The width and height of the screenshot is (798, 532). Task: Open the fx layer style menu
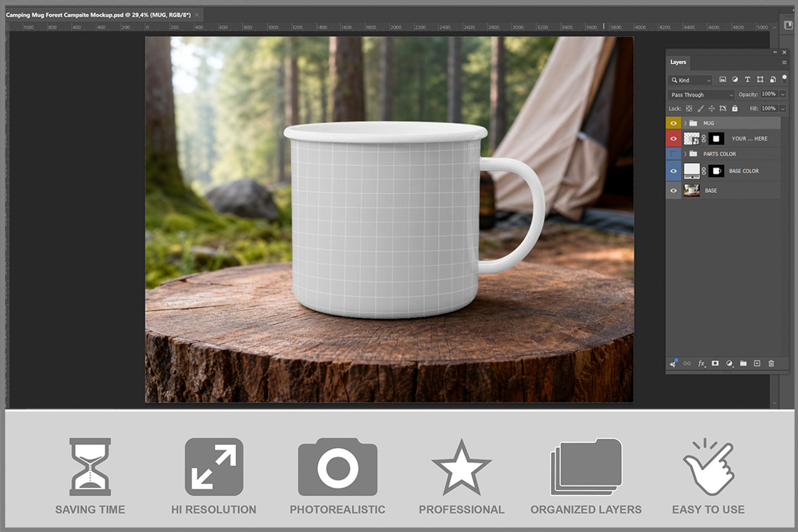(x=702, y=364)
